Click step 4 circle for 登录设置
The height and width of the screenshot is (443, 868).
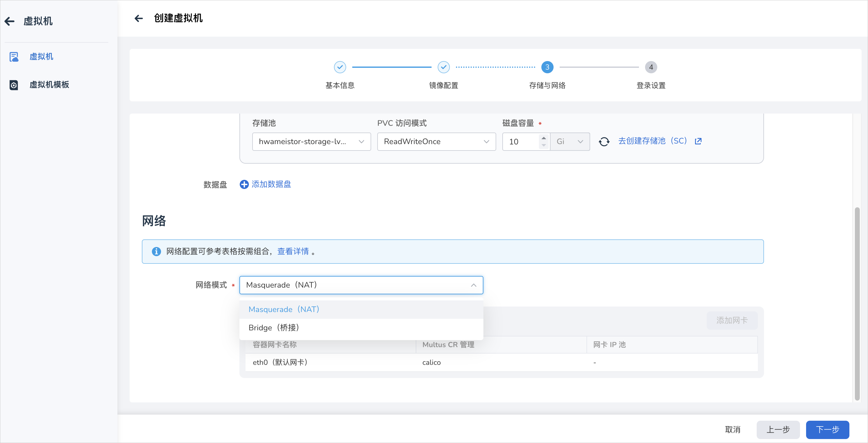[651, 67]
